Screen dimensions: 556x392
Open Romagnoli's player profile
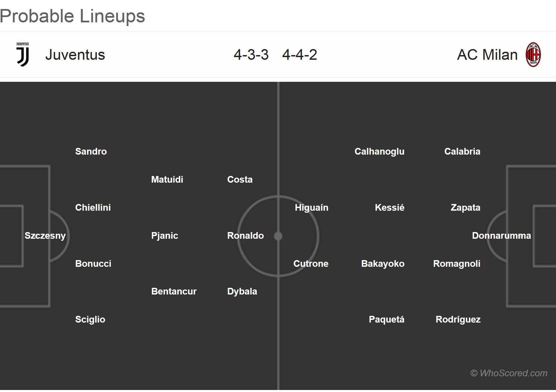pyautogui.click(x=457, y=264)
